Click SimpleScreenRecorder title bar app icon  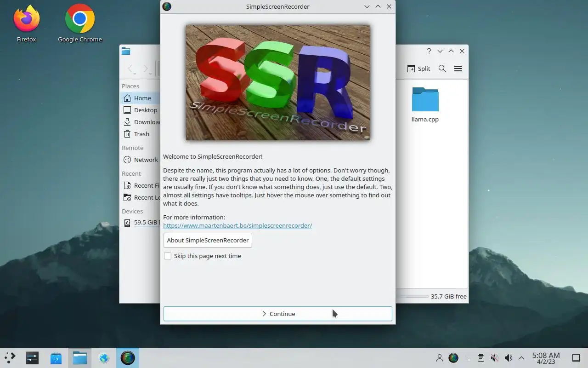167,6
